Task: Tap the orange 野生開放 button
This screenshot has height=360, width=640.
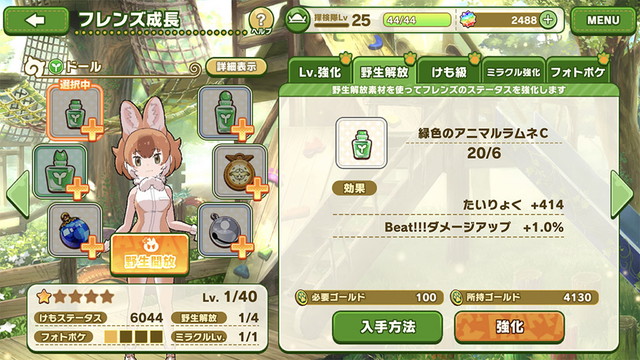Action: [x=150, y=255]
